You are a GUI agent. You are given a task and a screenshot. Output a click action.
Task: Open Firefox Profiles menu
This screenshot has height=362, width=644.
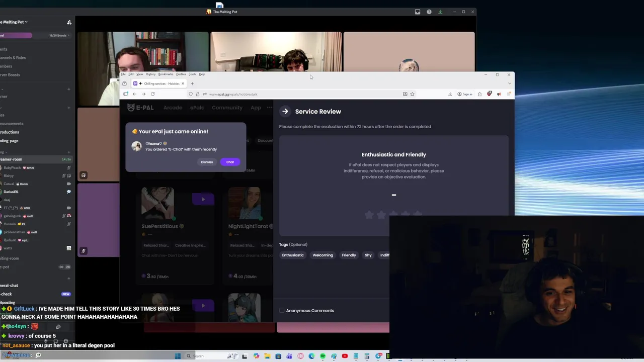181,74
